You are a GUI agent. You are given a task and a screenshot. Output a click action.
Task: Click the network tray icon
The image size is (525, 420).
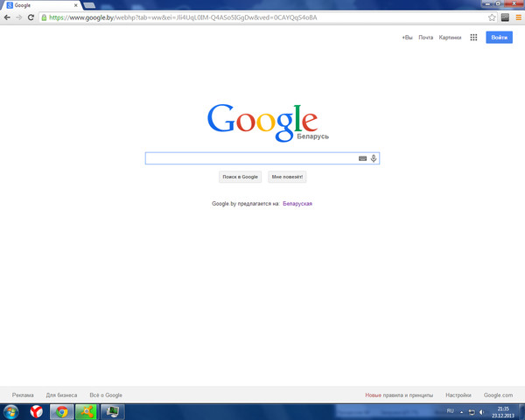(472, 412)
